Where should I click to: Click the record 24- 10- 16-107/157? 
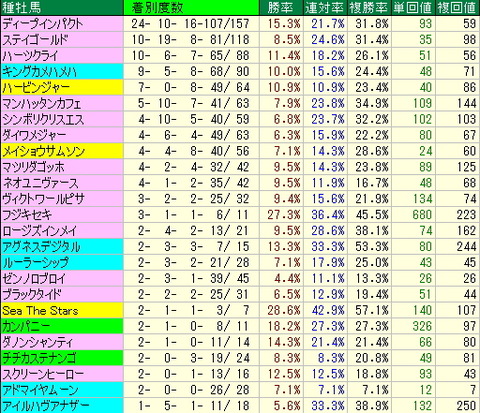click(x=190, y=24)
